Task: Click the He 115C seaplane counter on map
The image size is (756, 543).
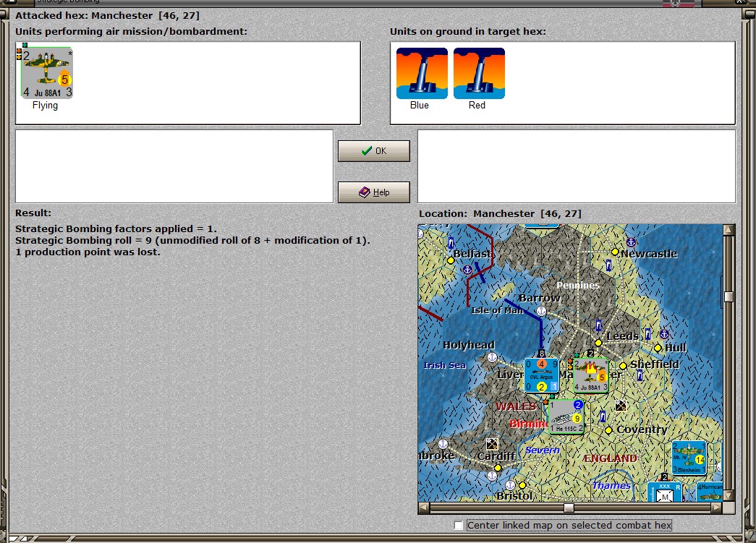Action: pos(566,416)
